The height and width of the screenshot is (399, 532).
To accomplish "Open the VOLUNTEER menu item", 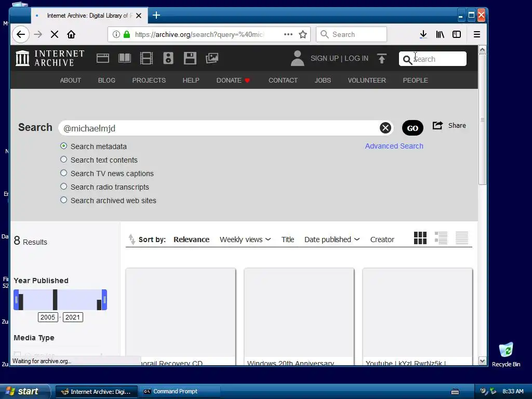I will click(367, 81).
